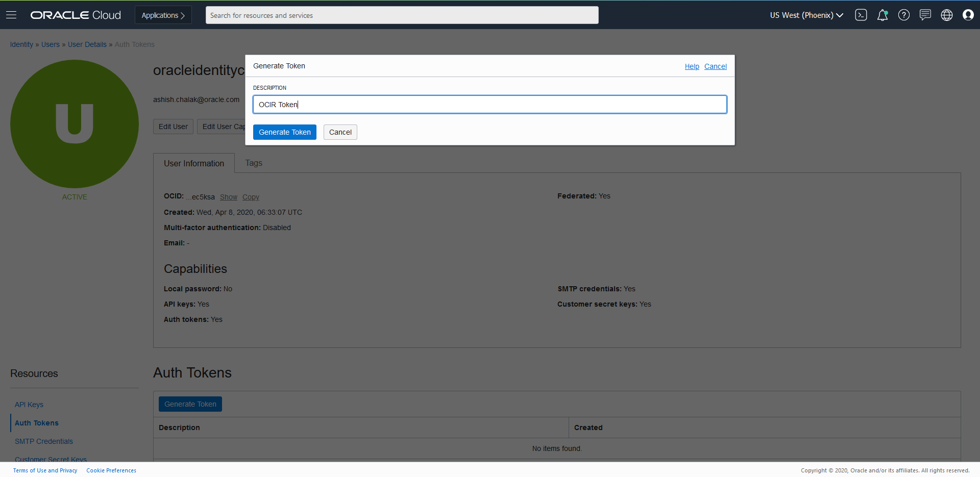Open the Help link in dialog header
This screenshot has height=477, width=980.
692,66
